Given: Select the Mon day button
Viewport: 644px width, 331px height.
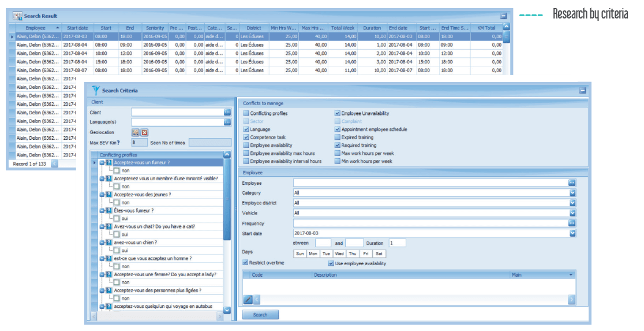Looking at the screenshot, I should coord(313,254).
